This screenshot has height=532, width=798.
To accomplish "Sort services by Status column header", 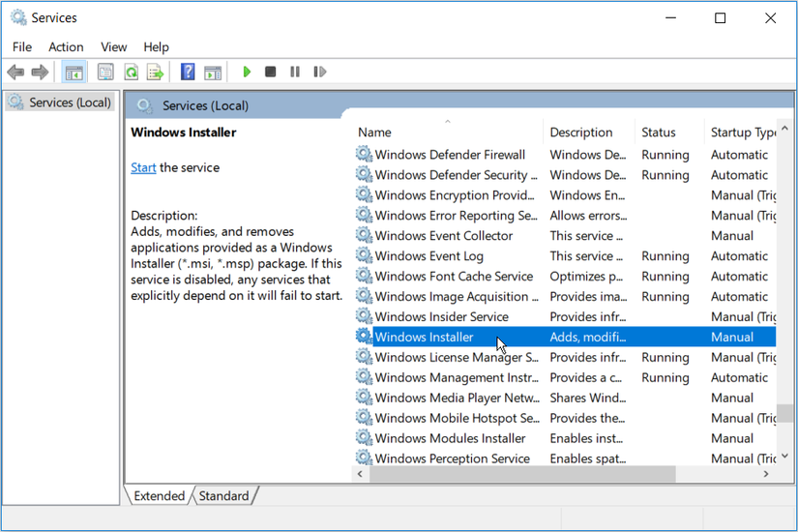I will pos(658,133).
